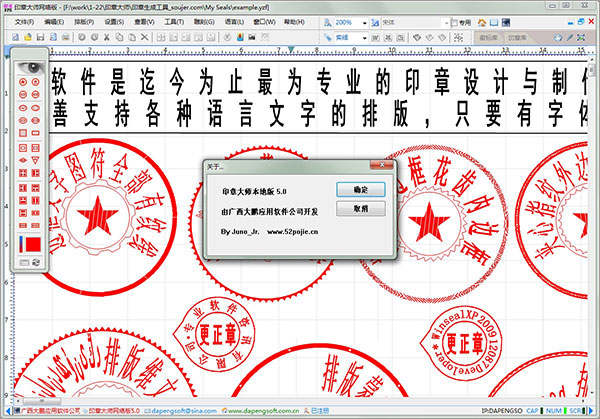
Task: Open the 工具(T) menu
Action: [x=174, y=22]
